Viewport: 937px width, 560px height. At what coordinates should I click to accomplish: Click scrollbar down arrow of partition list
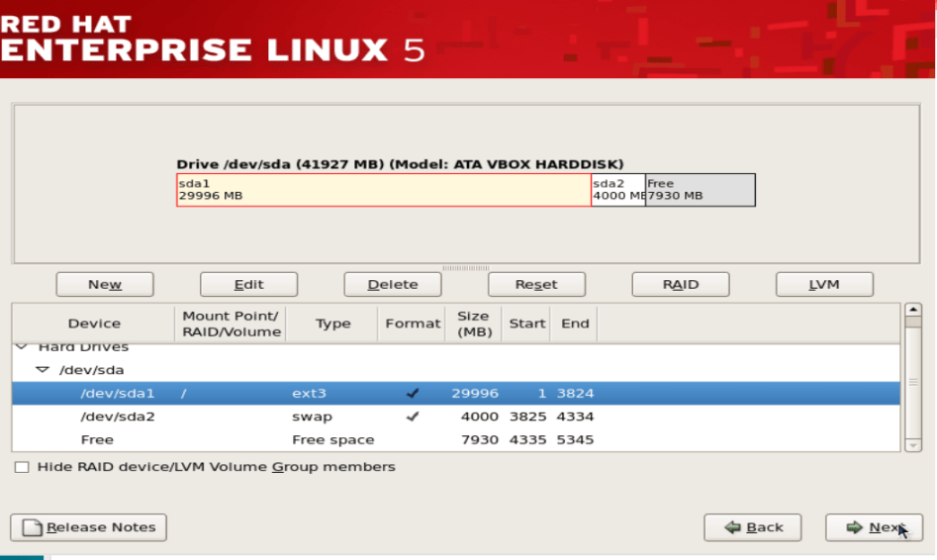point(913,445)
